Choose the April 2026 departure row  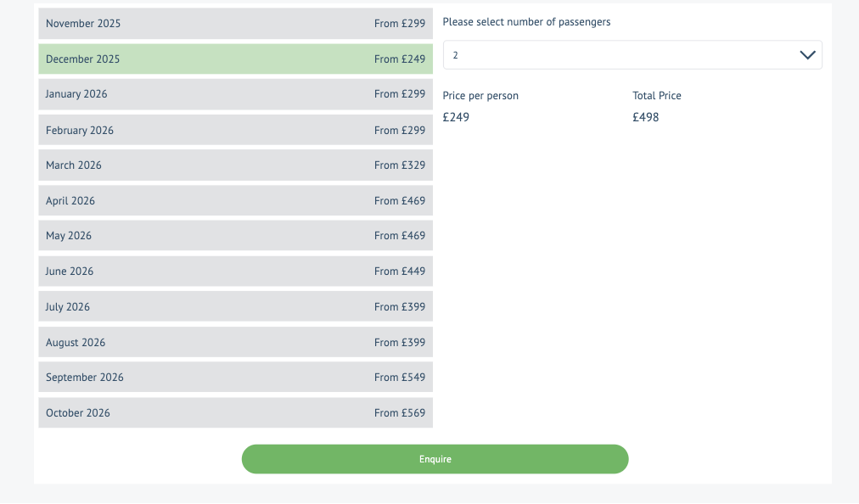(x=235, y=201)
